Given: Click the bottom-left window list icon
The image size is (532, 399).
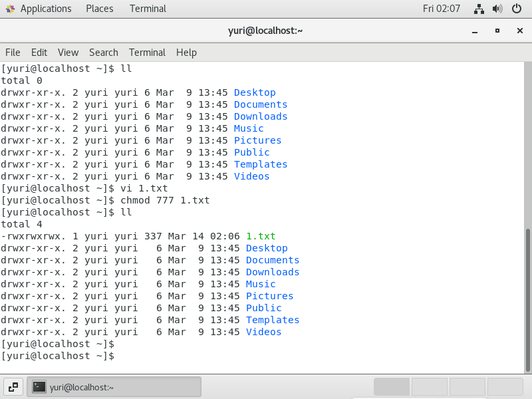Looking at the screenshot, I should click(13, 386).
